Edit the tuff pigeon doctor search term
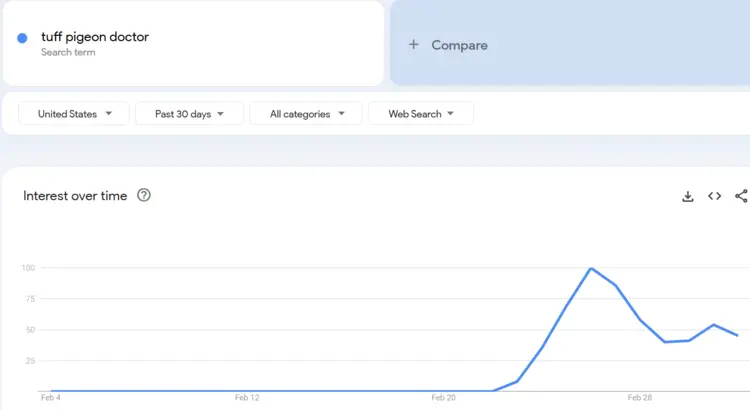Image resolution: width=750 pixels, height=410 pixels. (x=95, y=37)
